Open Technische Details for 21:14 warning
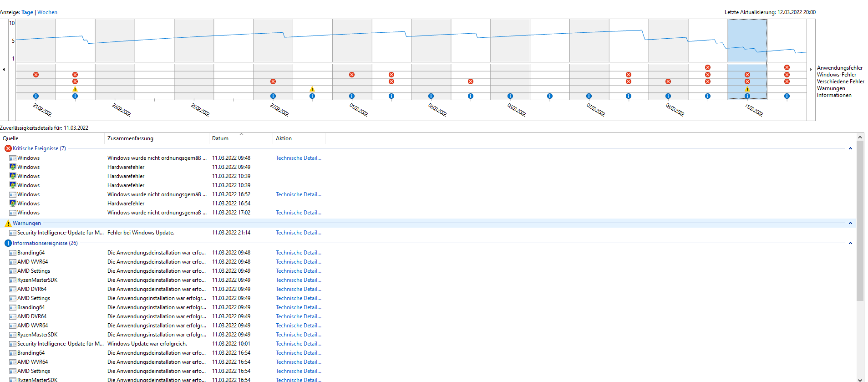Image resolution: width=868 pixels, height=382 pixels. pyautogui.click(x=299, y=233)
